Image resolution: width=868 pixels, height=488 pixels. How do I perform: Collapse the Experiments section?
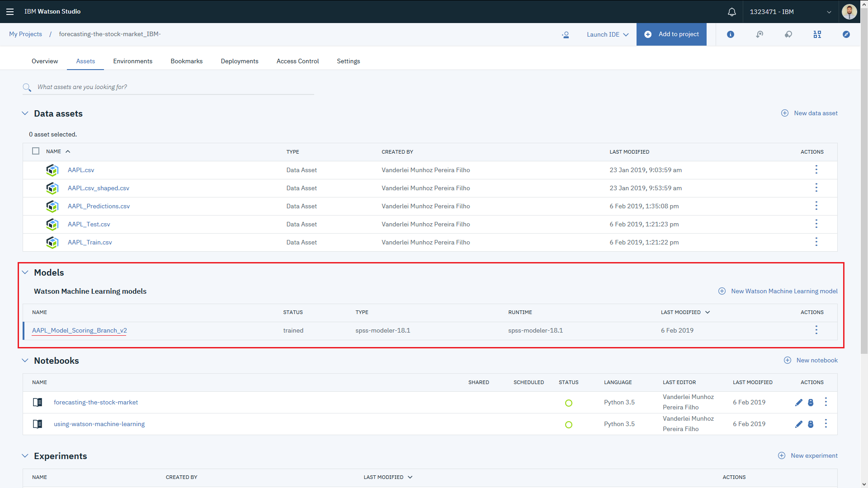25,456
